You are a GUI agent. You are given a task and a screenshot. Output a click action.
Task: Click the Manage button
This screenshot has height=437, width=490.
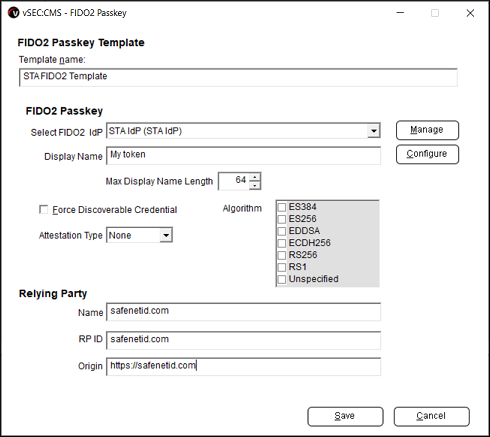(427, 130)
